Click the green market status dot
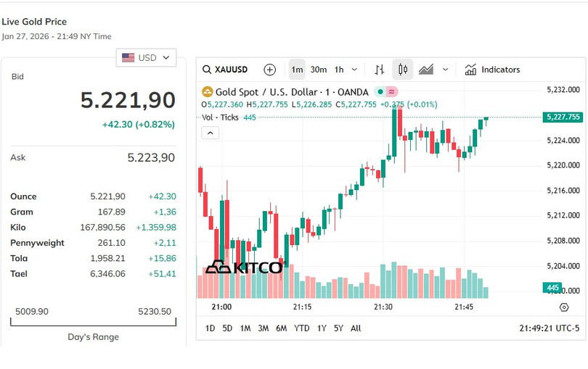 [x=380, y=92]
